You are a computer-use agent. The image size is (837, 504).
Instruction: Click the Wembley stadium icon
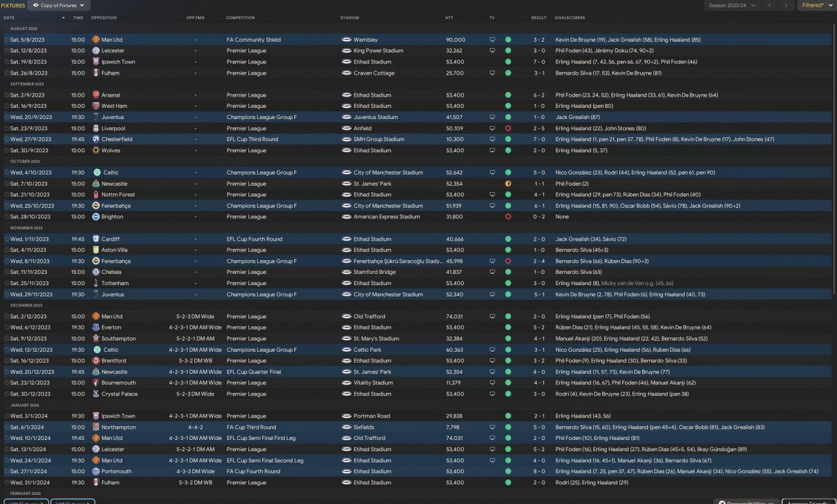[347, 40]
